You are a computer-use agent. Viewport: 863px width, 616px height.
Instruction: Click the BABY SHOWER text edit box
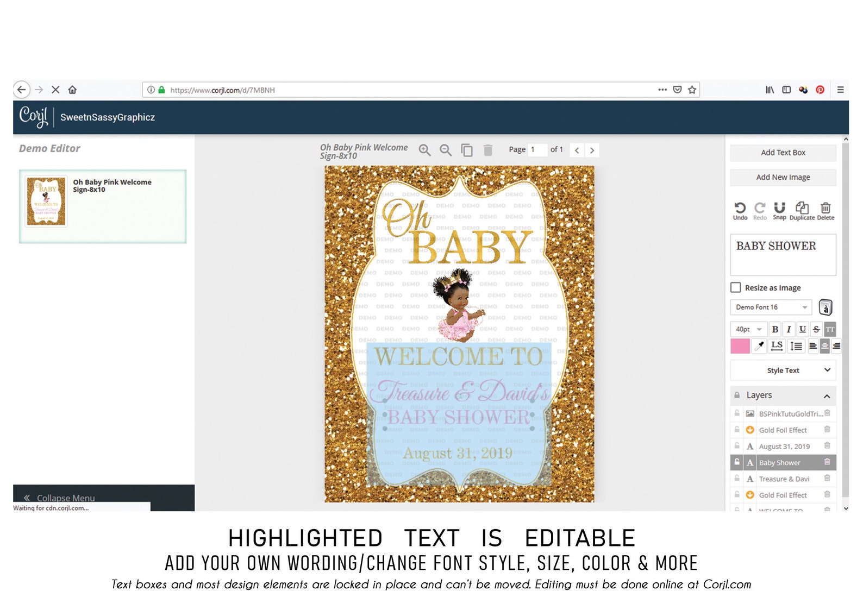(x=783, y=255)
